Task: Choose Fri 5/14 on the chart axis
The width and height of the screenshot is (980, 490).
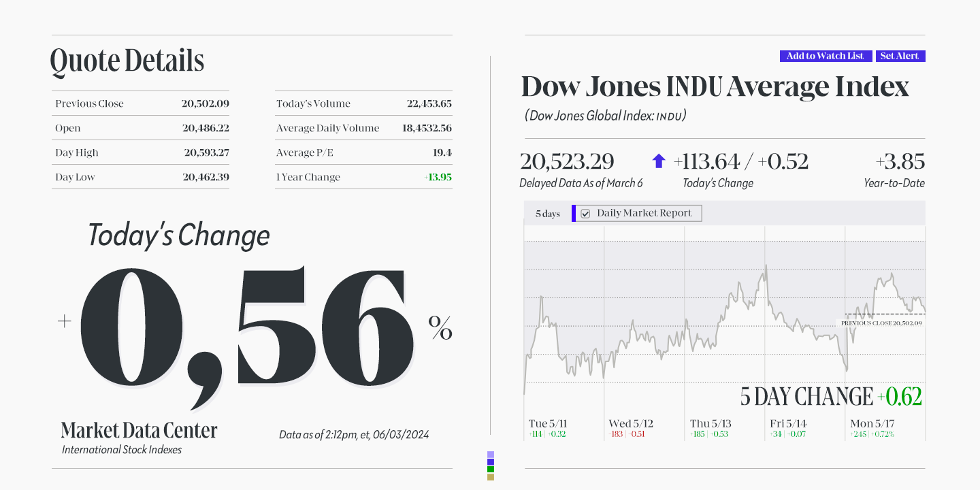Action: pyautogui.click(x=788, y=423)
